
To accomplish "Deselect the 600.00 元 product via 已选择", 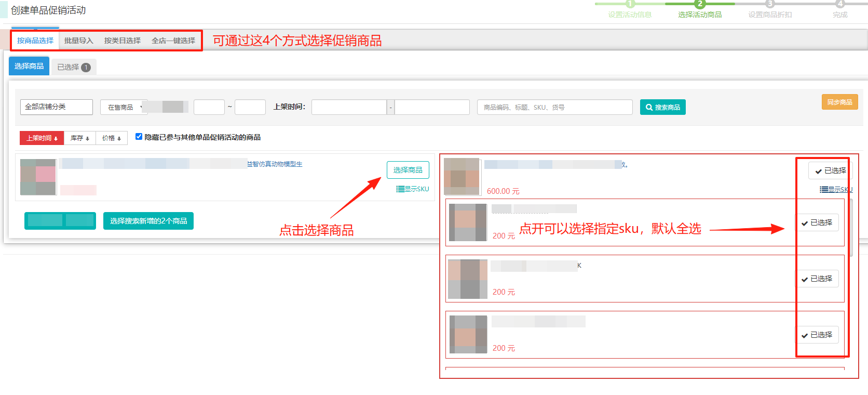I will (830, 170).
